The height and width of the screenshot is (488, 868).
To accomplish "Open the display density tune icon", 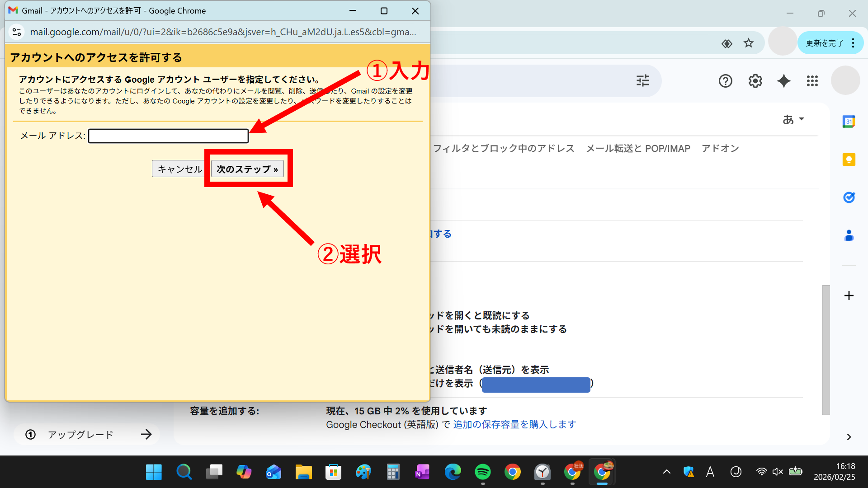I will point(642,80).
